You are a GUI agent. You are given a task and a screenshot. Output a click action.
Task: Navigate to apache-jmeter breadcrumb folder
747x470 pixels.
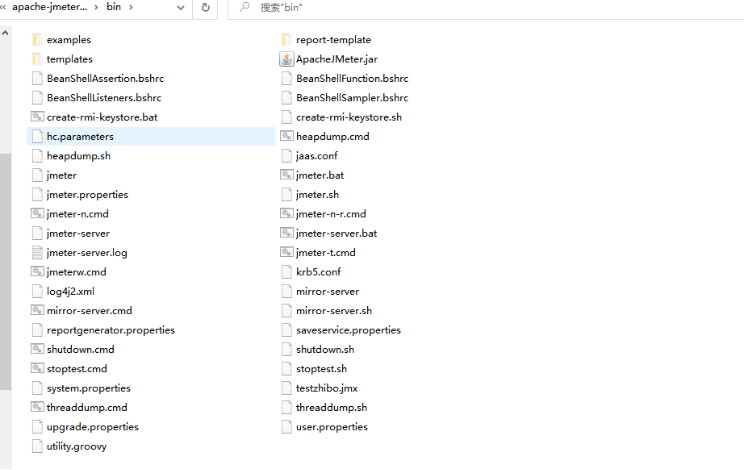(50, 7)
